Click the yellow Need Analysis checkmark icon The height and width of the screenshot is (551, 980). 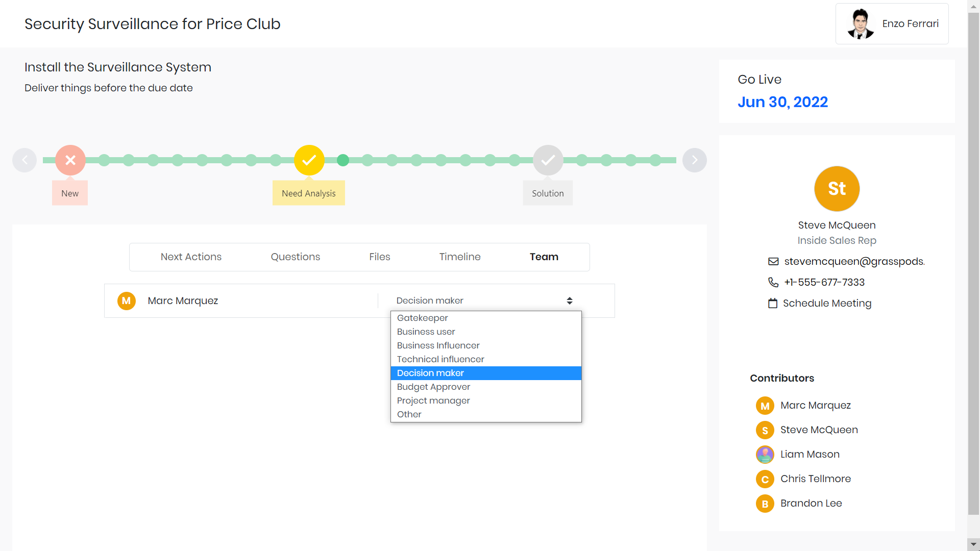pos(309,160)
